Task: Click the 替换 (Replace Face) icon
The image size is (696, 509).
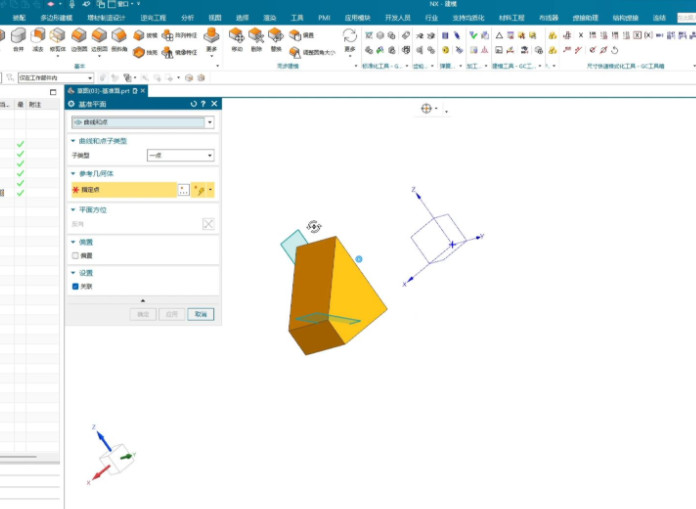Action: click(x=276, y=35)
